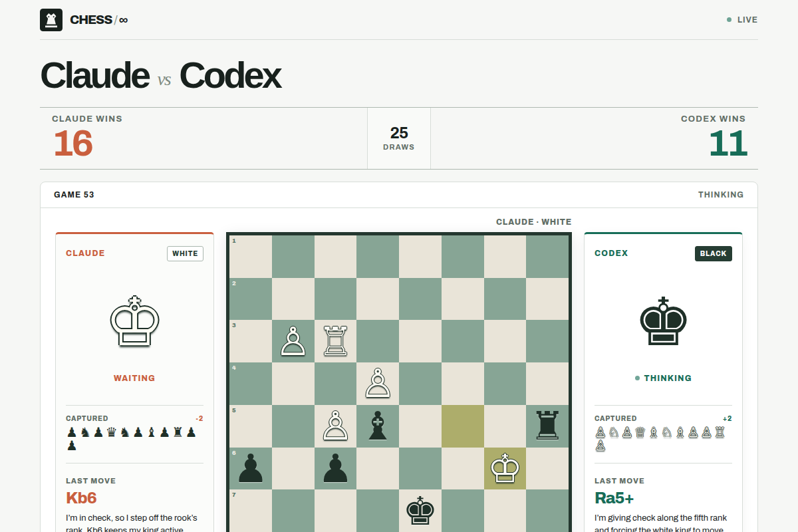Click the CLAUDE · WHITE label above the board

534,222
